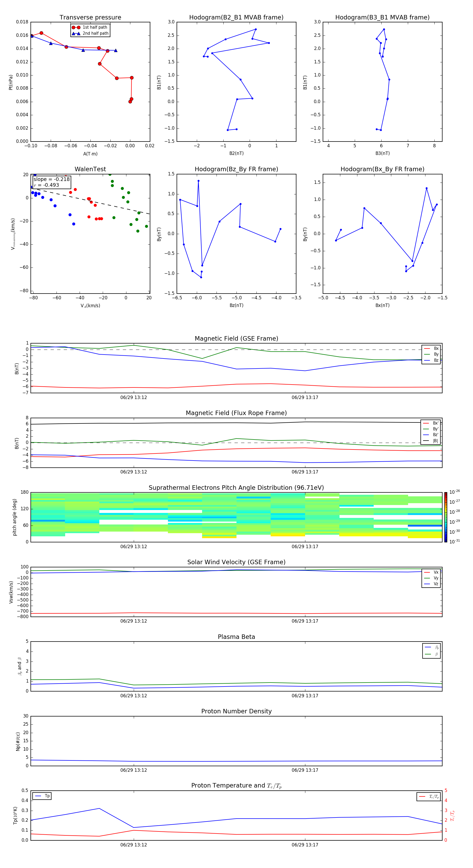Click the 'Hodogram(Bx_By FR frame)' title
473x868 pixels.
pyautogui.click(x=382, y=169)
